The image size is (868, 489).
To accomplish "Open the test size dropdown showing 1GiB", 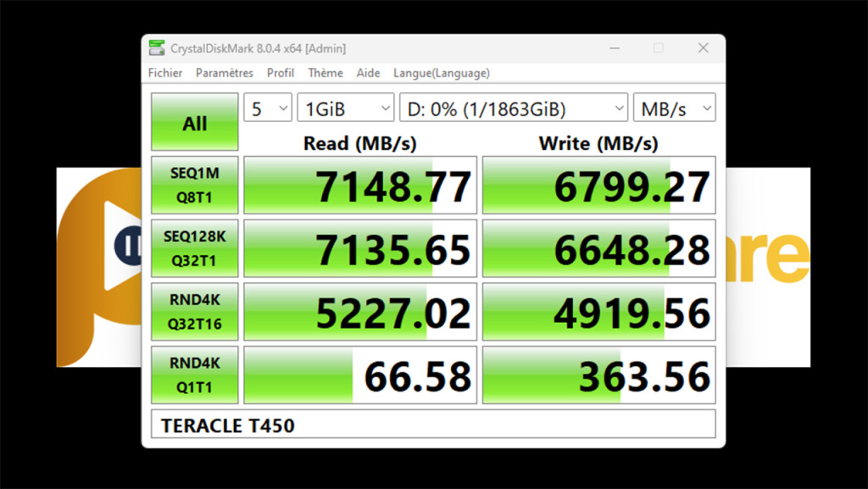I will pyautogui.click(x=346, y=108).
